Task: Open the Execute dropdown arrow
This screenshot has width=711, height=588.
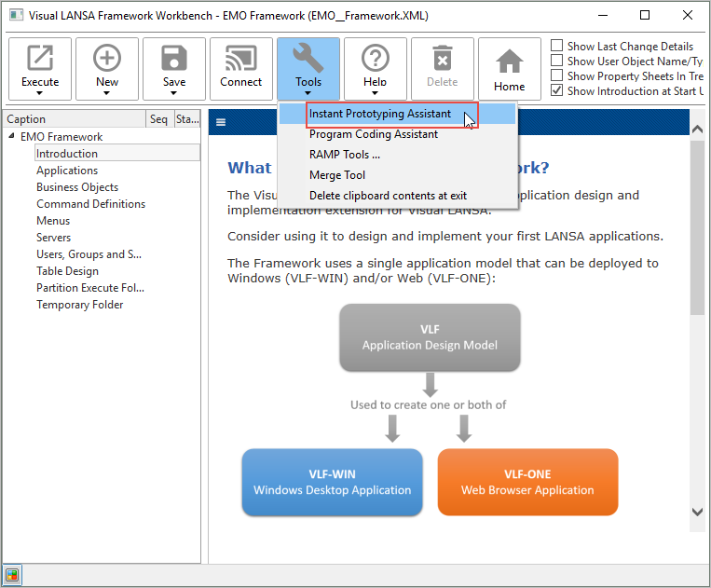Action: (39, 93)
